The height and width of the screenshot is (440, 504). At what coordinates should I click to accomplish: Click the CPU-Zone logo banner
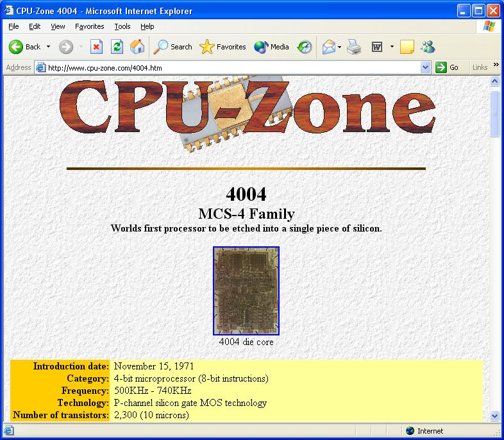[247, 113]
